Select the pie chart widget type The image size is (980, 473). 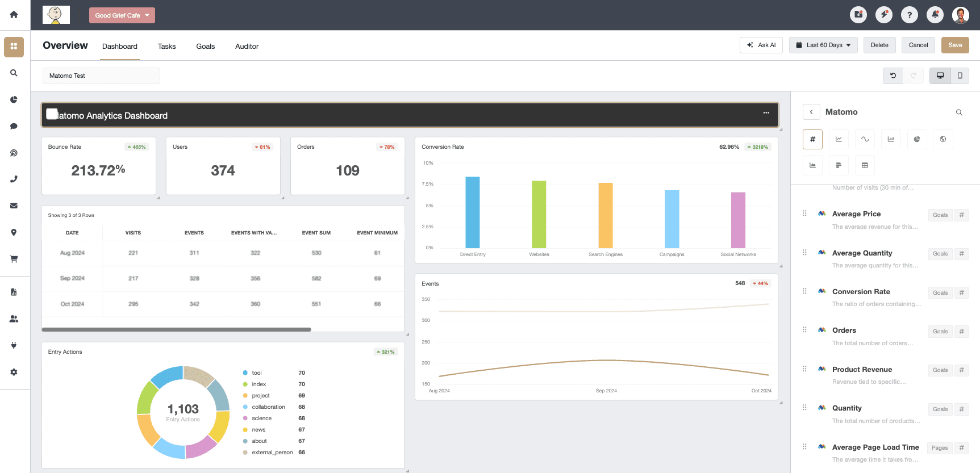(916, 139)
